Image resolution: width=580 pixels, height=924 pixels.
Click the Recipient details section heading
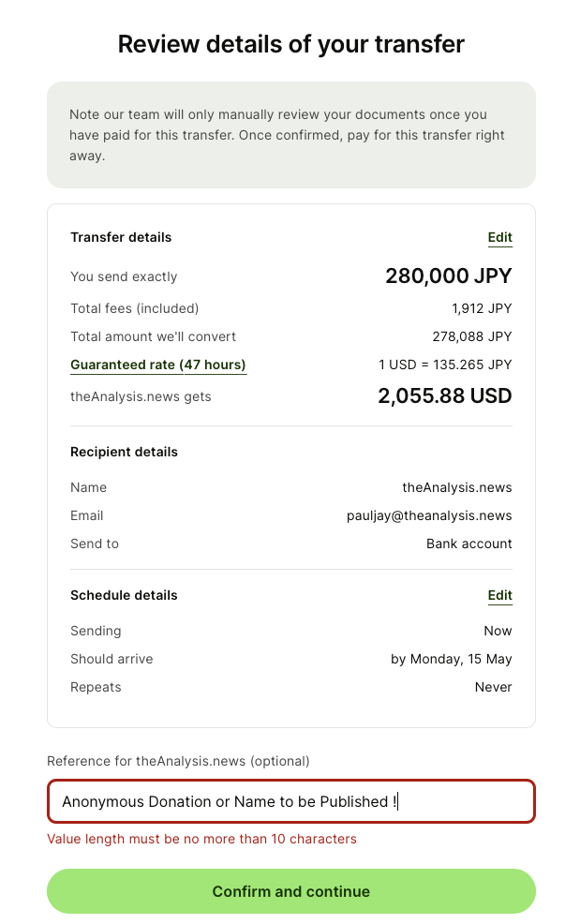click(x=124, y=453)
